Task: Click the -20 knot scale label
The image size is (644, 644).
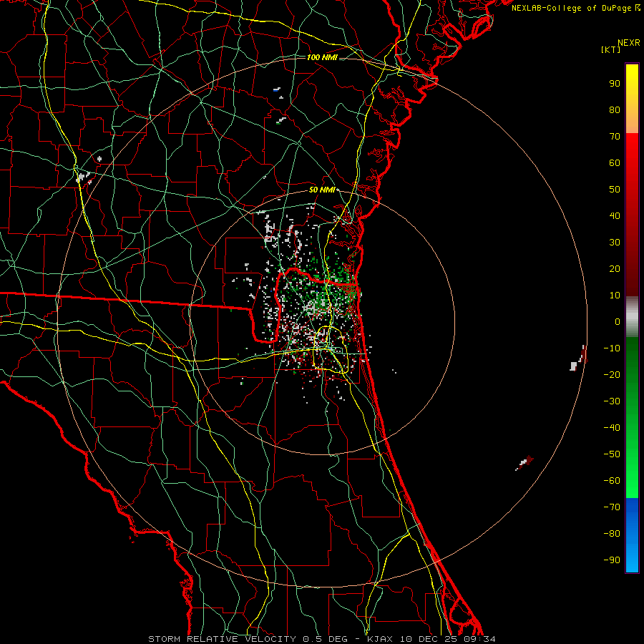Action: point(612,374)
